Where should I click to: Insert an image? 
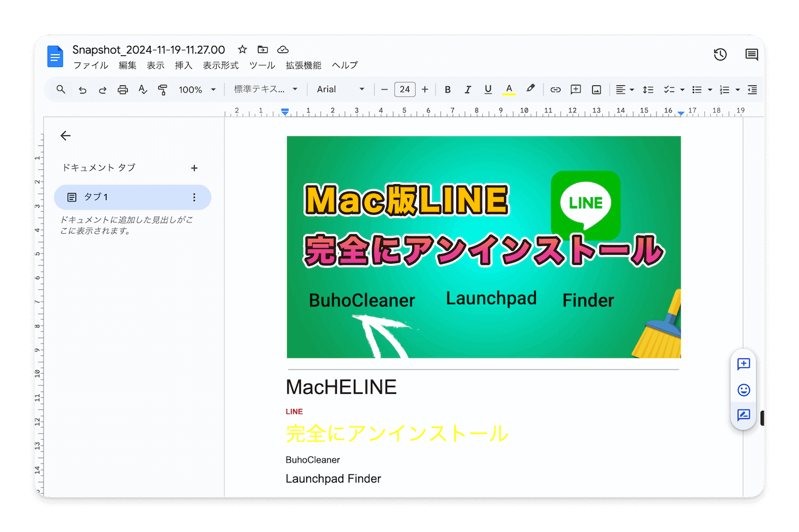tap(596, 89)
